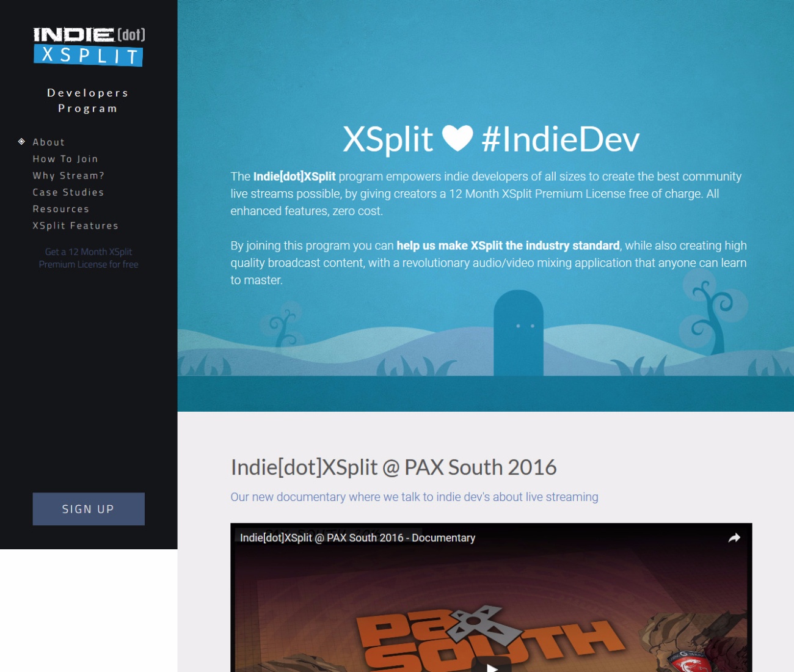Viewport: 794px width, 672px height.
Task: Click the heart icon in the headline
Action: point(457,138)
